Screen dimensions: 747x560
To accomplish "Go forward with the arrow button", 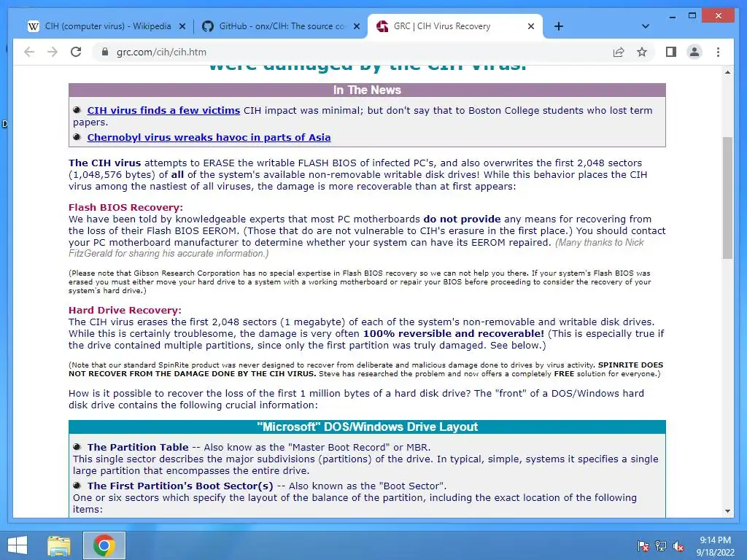I will tap(53, 52).
